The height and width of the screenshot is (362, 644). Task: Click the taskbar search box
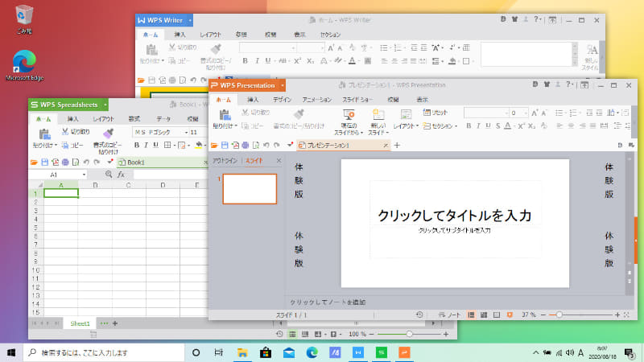pyautogui.click(x=104, y=352)
